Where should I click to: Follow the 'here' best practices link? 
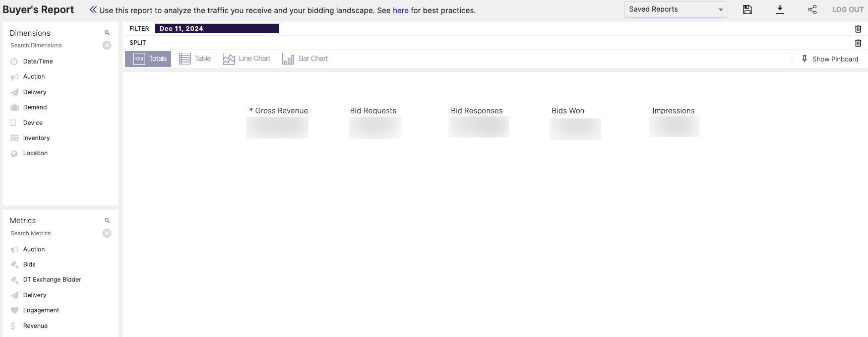click(401, 10)
